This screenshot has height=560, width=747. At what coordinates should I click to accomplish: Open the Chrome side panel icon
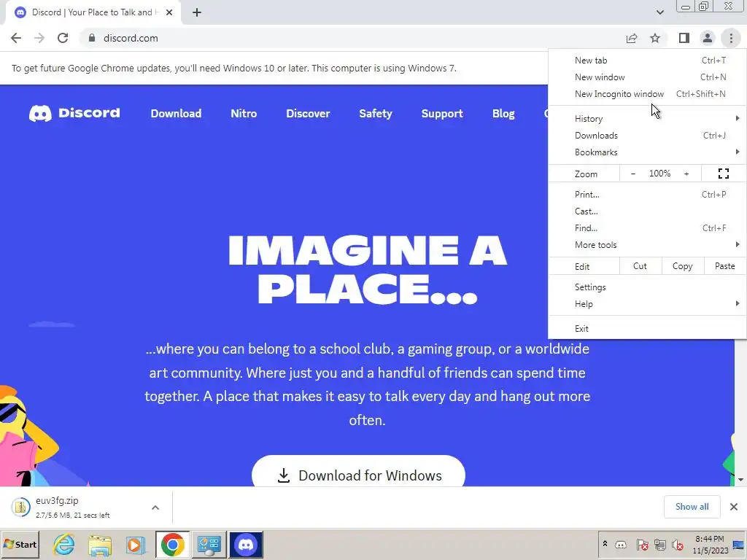[684, 38]
